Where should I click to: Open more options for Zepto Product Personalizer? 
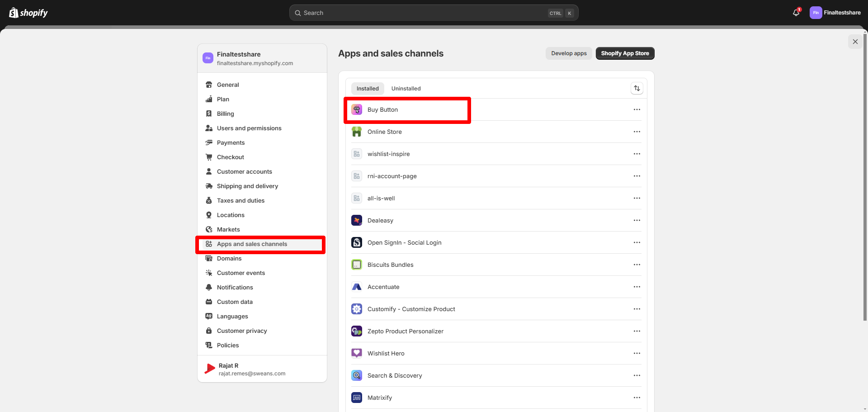[637, 331]
